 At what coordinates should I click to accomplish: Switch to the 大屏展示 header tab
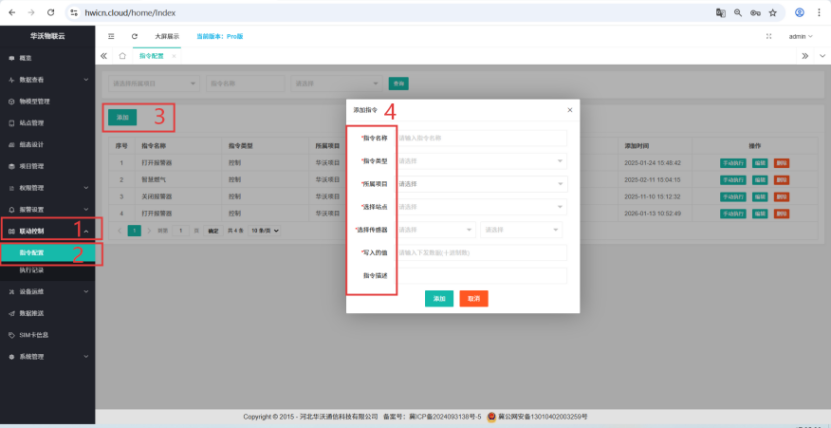167,36
